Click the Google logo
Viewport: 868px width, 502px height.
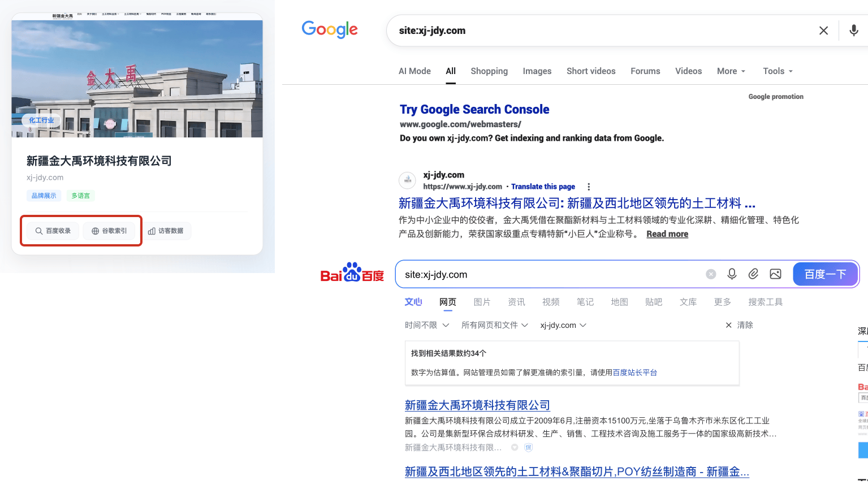[x=330, y=29]
